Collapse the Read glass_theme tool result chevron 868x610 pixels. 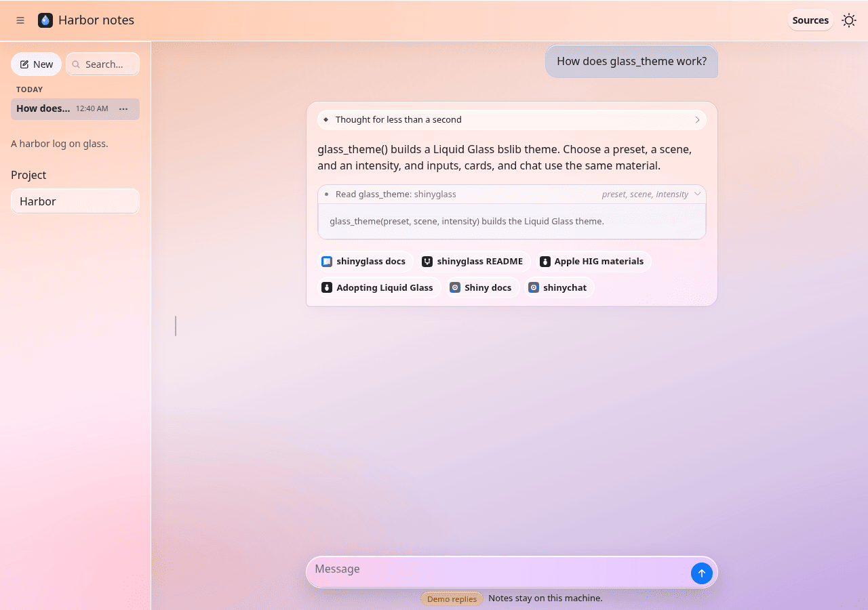tap(697, 194)
